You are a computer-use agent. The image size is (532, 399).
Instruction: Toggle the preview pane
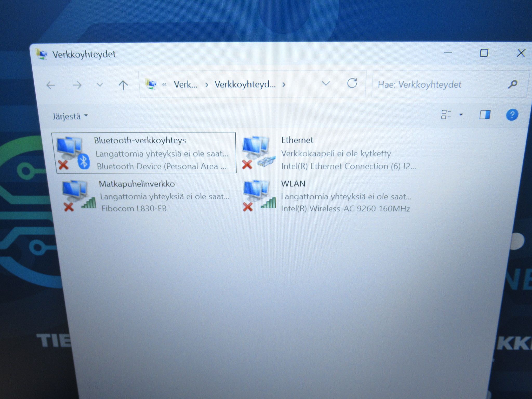(x=485, y=115)
